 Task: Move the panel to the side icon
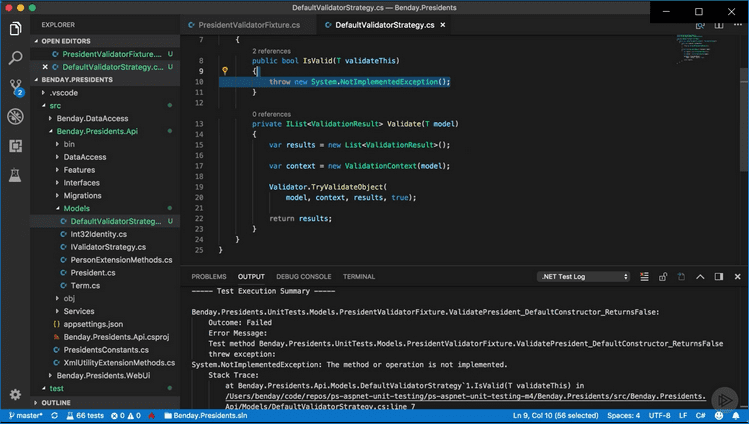(719, 276)
